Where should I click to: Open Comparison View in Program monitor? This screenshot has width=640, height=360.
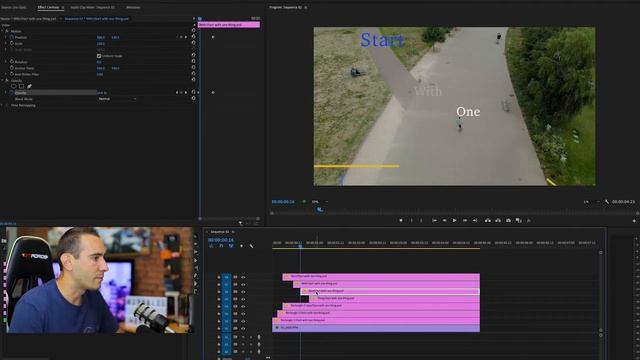click(518, 220)
